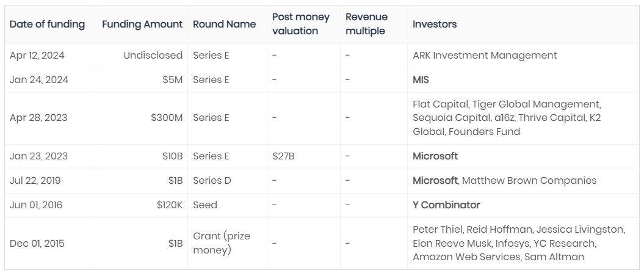Image resolution: width=644 pixels, height=273 pixels.
Task: Click the "Undisclosed" funding amount
Action: click(x=153, y=56)
